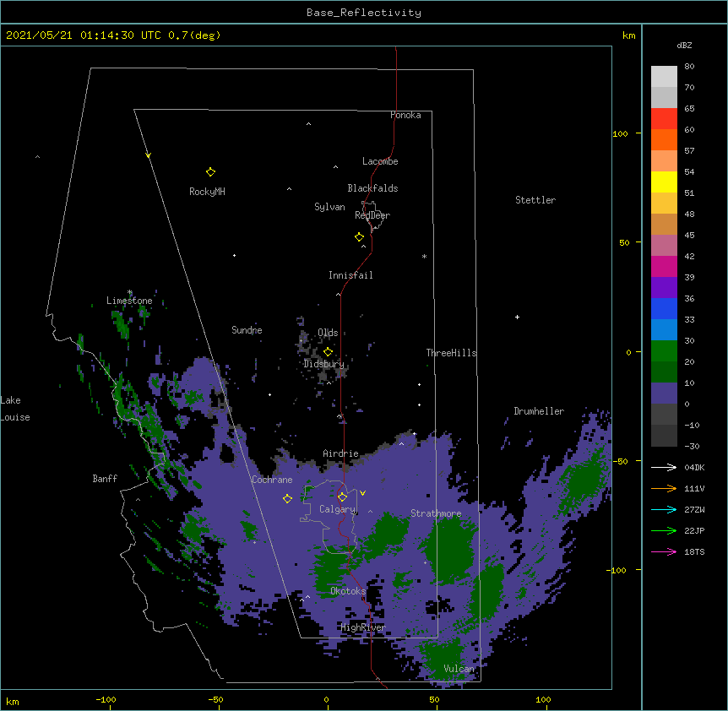Viewport: 728px width, 711px height.
Task: Click the magenta 18TS arrow in legend
Action: 664,551
